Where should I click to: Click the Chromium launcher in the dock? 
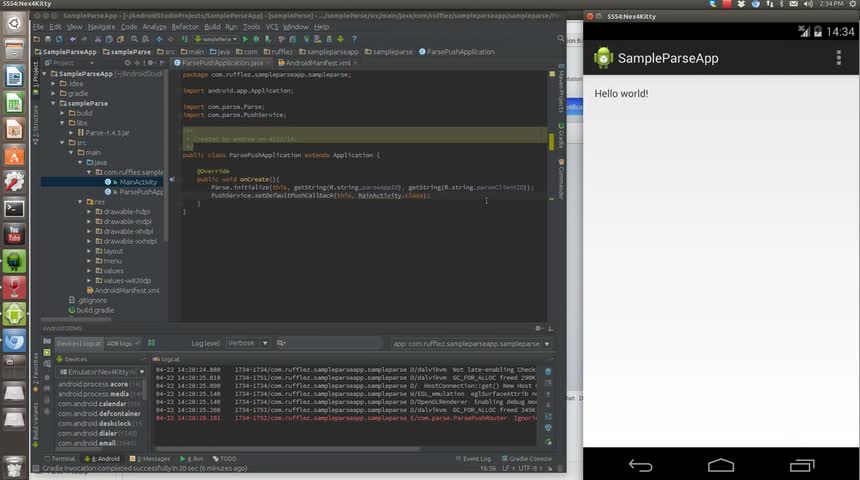tap(14, 341)
